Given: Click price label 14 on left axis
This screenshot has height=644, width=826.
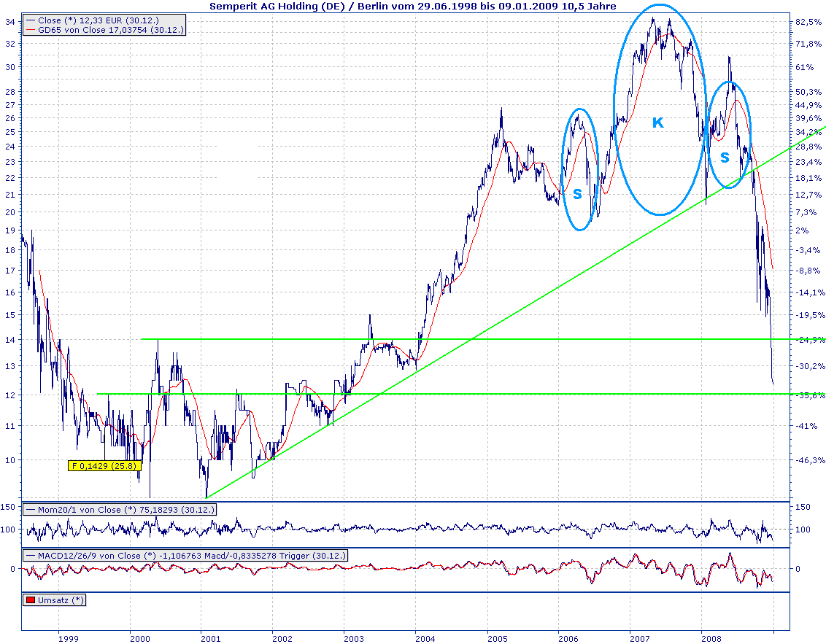Looking at the screenshot, I should [10, 340].
